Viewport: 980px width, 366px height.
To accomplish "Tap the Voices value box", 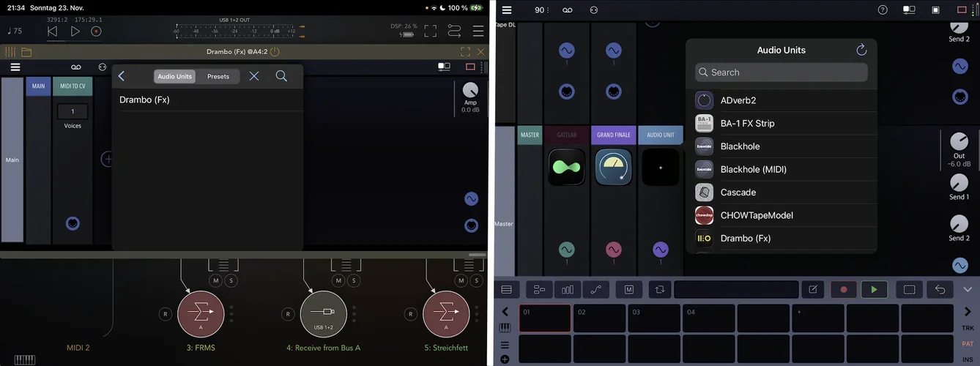I will (x=73, y=112).
